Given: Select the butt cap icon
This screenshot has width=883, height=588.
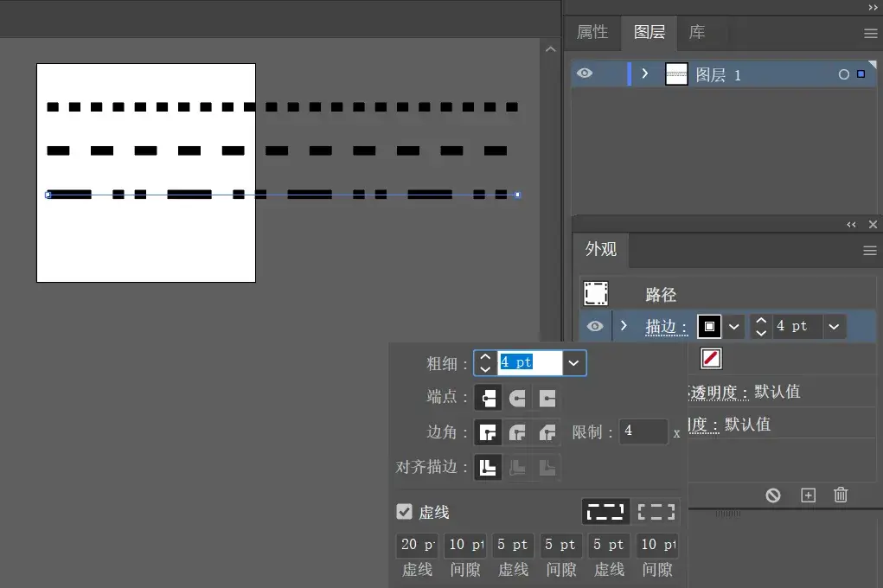Looking at the screenshot, I should coord(488,398).
